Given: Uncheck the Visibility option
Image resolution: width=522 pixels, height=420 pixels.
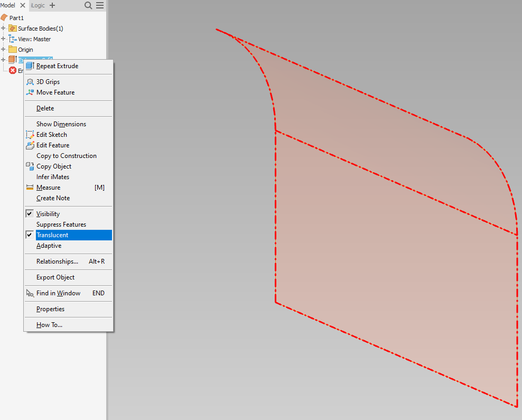Looking at the screenshot, I should 30,214.
